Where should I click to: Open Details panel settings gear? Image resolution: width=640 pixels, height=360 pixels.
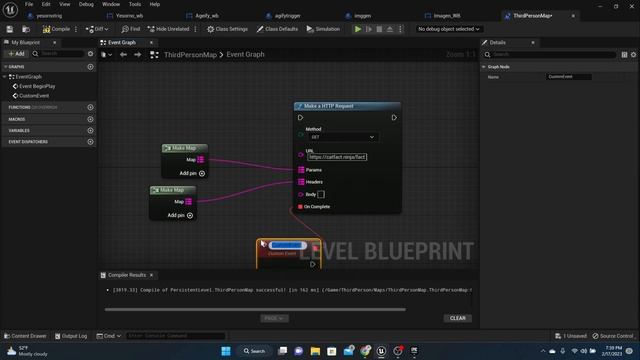tap(633, 54)
